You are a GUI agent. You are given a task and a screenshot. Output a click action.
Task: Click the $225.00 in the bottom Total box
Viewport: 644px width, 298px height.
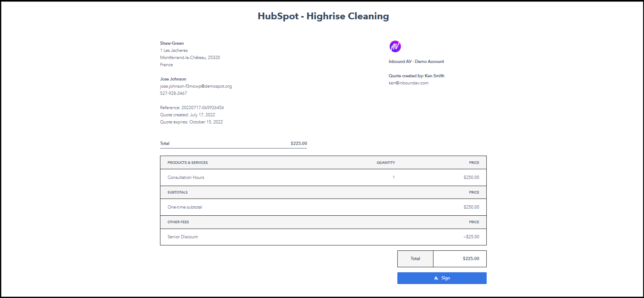pyautogui.click(x=471, y=259)
